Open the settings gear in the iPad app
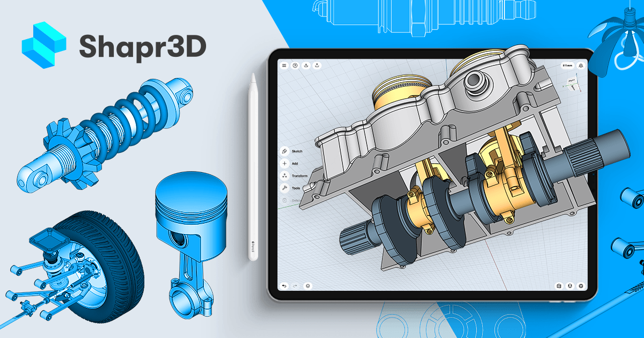 coord(581,286)
